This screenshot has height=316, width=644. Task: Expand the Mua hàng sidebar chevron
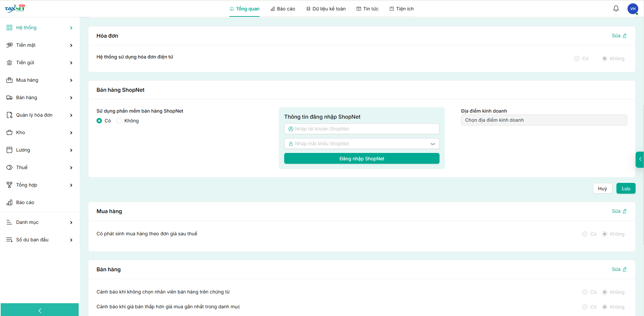pyautogui.click(x=71, y=80)
